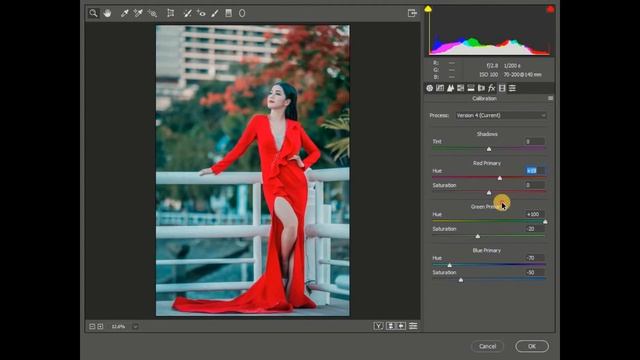This screenshot has width=640, height=360.
Task: Select the Red Eye Removal tool
Action: click(201, 13)
